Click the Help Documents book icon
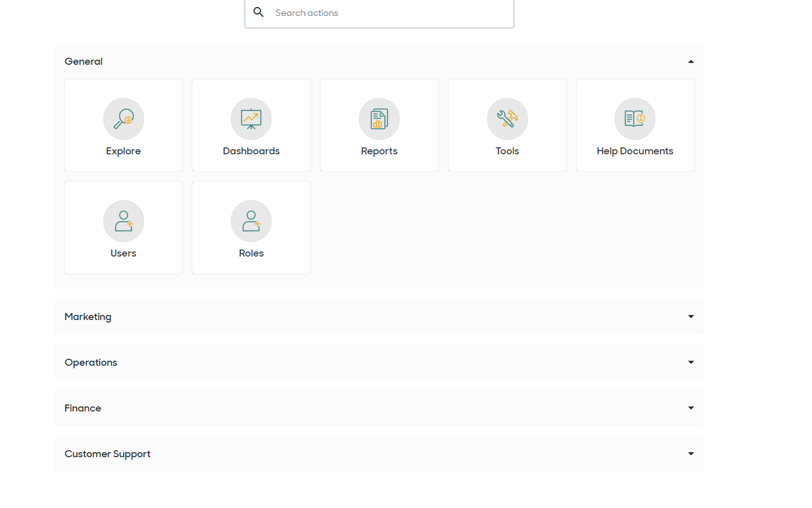This screenshot has width=812, height=508. [635, 119]
